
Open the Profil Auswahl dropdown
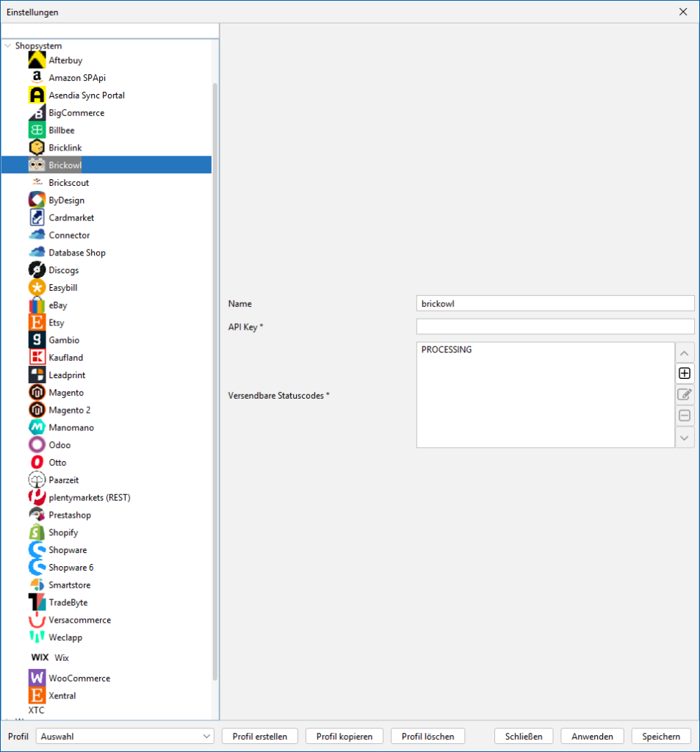(125, 736)
